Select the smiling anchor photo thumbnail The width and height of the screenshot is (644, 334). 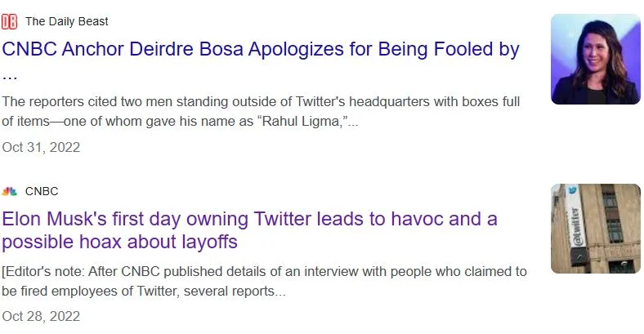pos(595,59)
